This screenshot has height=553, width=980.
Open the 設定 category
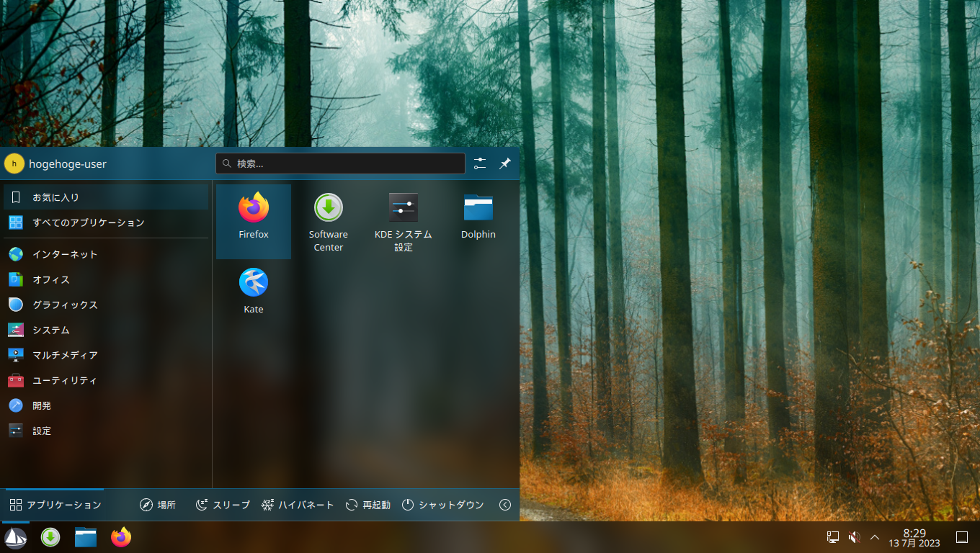click(106, 431)
